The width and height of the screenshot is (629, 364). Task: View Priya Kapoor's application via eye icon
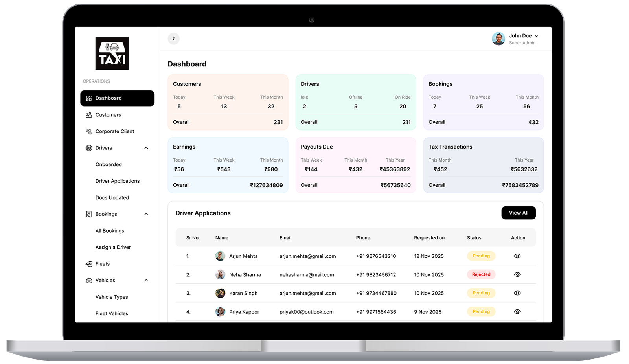[517, 311]
